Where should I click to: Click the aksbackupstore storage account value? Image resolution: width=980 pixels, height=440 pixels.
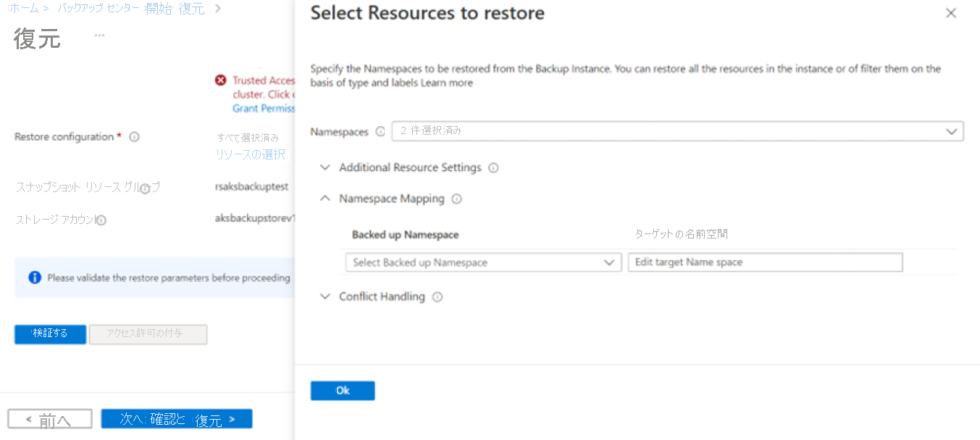tap(255, 217)
